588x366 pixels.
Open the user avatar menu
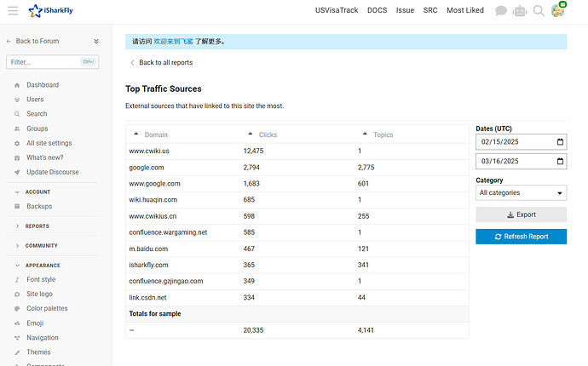(x=557, y=10)
